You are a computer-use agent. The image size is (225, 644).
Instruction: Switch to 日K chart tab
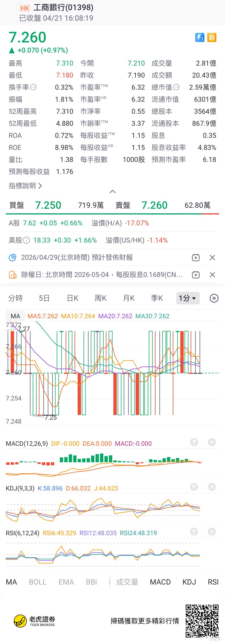[x=73, y=298]
